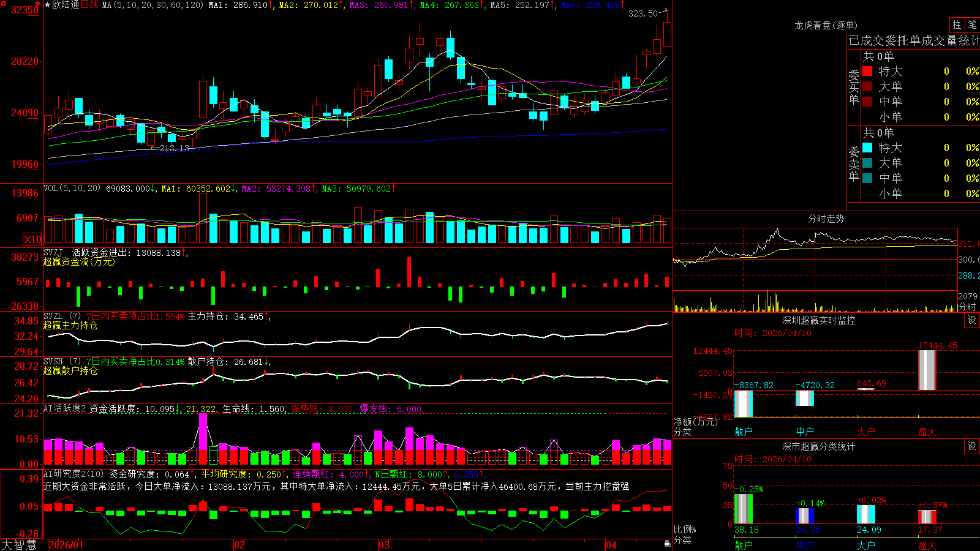The height and width of the screenshot is (551, 980).
Task: Click the 小单 row under 委卖单
Action: [x=921, y=193]
